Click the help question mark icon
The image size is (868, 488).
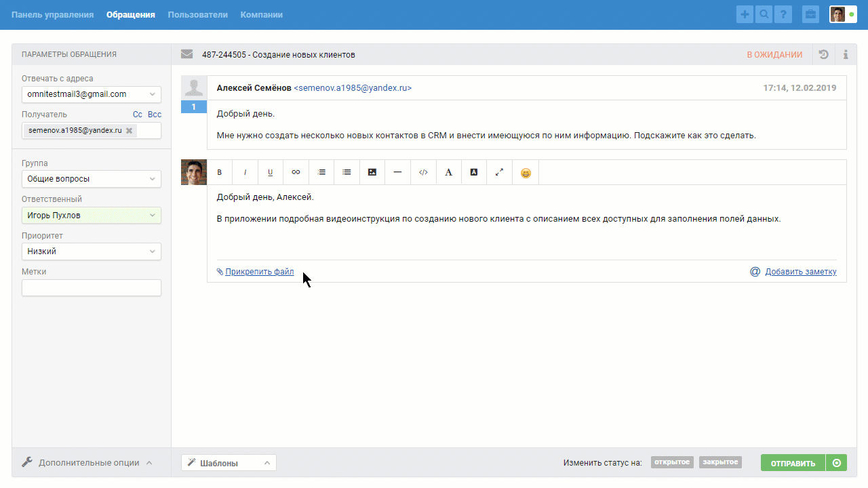(x=783, y=14)
